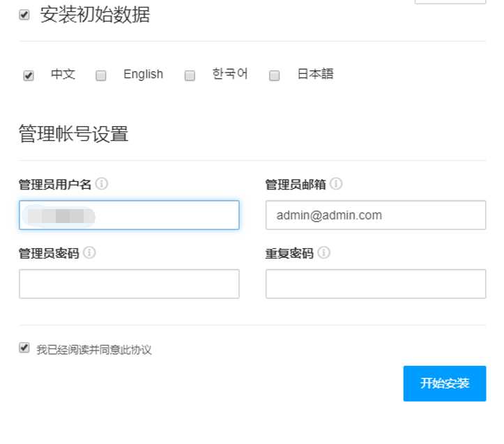Viewport: 504px width, 444px height.
Task: Click the info icon beside 管理员用户名
Action: (x=102, y=184)
